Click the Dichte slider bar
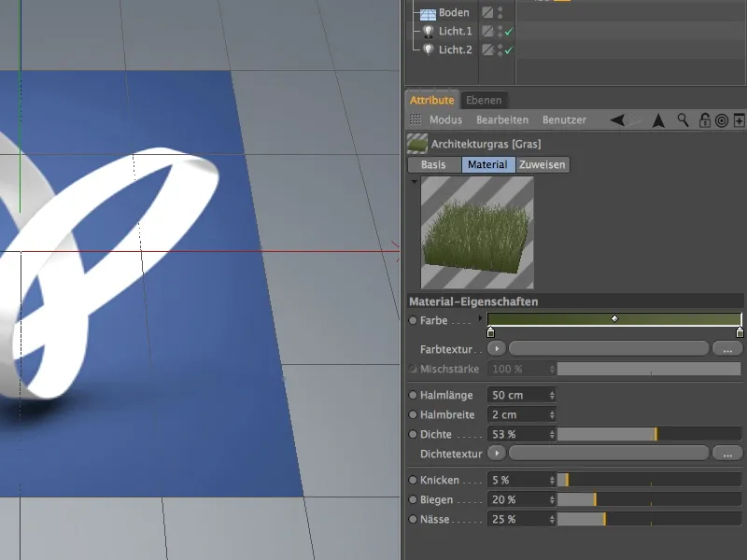The image size is (747, 560). tap(649, 434)
